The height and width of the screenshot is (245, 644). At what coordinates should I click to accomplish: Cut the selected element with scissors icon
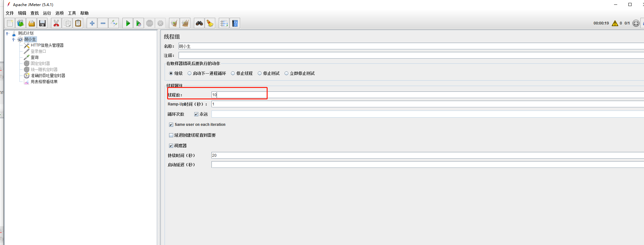[x=56, y=23]
